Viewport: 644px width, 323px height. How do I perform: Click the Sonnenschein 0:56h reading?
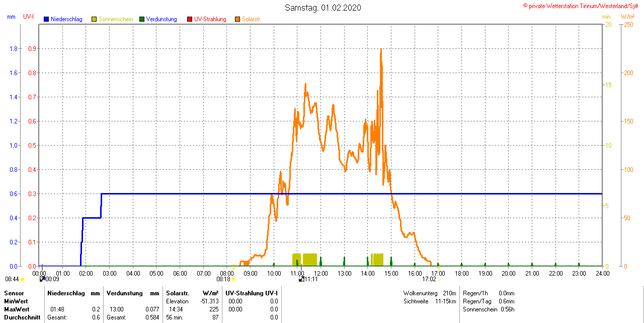[x=489, y=309]
